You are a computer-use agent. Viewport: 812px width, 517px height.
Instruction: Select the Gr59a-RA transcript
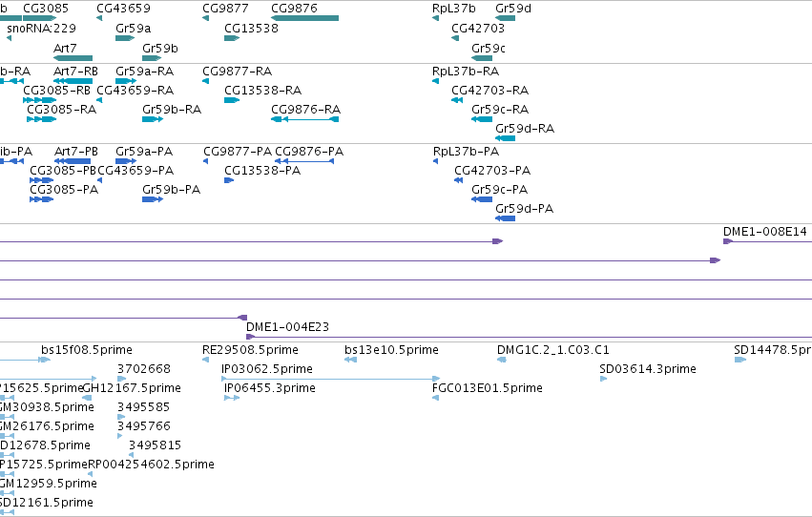pyautogui.click(x=126, y=81)
